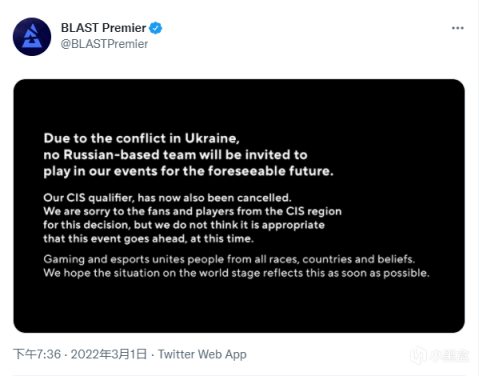Click the 'that this event goes ahead' line
The image size is (483, 376).
(x=148, y=239)
